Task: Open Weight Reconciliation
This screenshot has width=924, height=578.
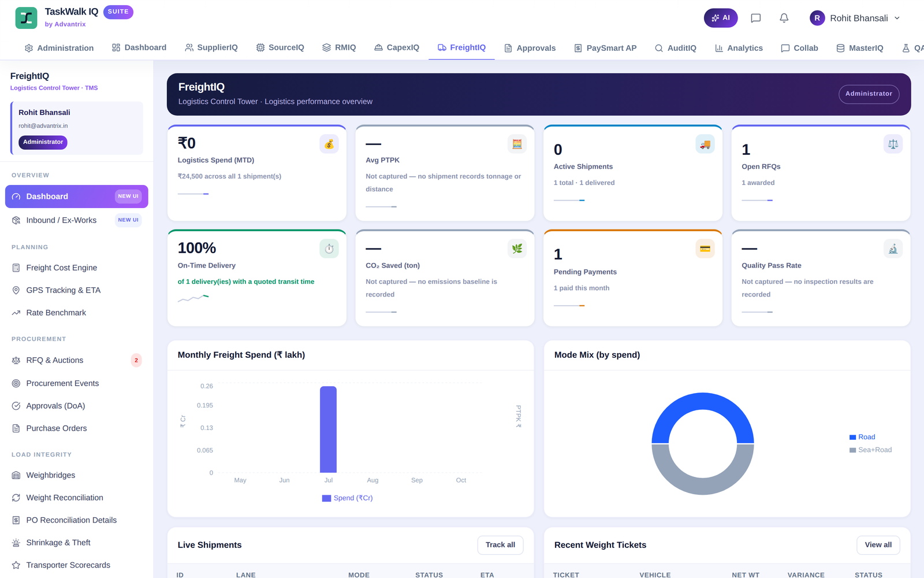Action: [77, 498]
